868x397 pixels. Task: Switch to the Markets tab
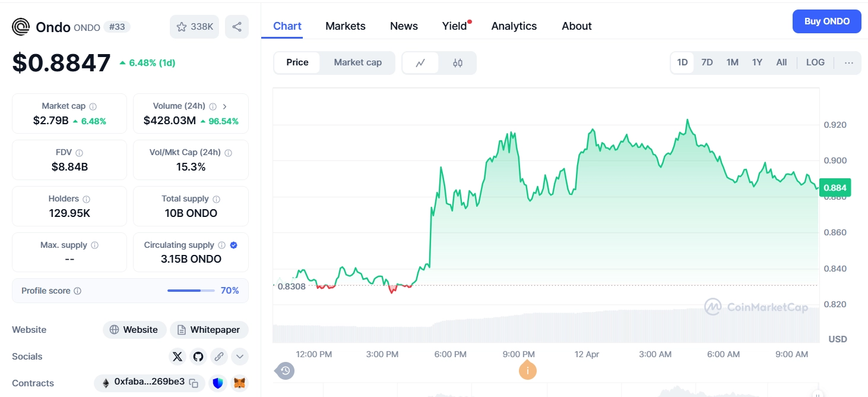coord(345,26)
